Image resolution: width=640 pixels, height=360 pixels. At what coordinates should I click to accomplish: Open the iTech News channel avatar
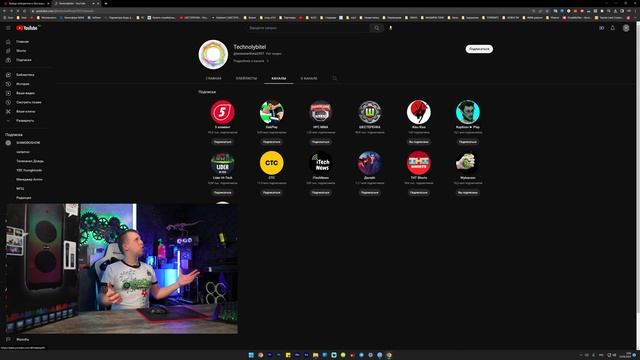click(x=320, y=163)
